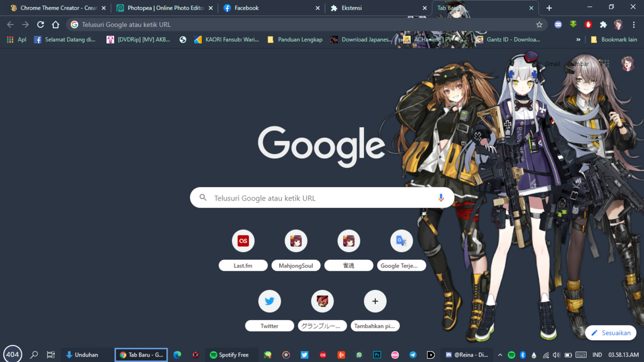Click the browser forward arrow
Viewport: 644px width, 362px height.
click(x=25, y=25)
